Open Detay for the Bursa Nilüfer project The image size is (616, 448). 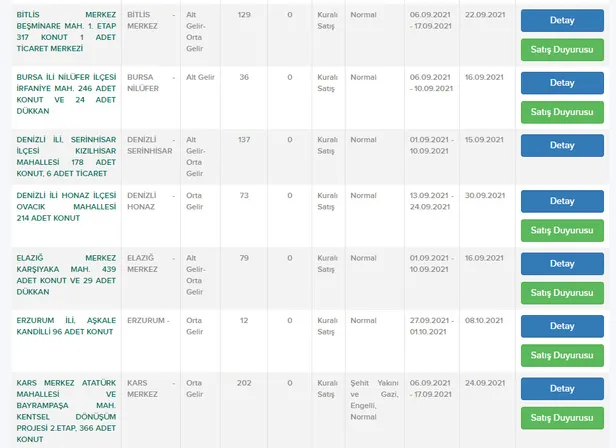tap(562, 83)
